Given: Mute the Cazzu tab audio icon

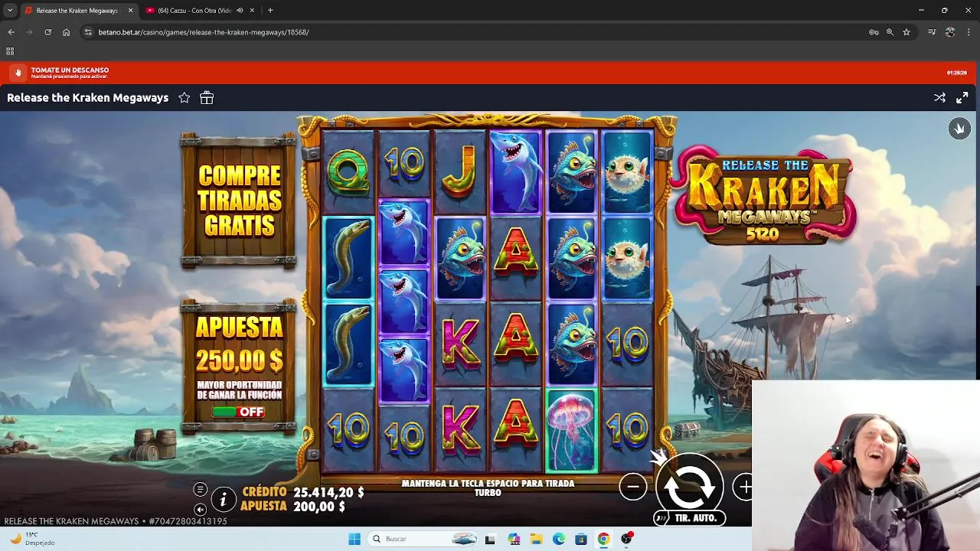Looking at the screenshot, I should tap(240, 11).
